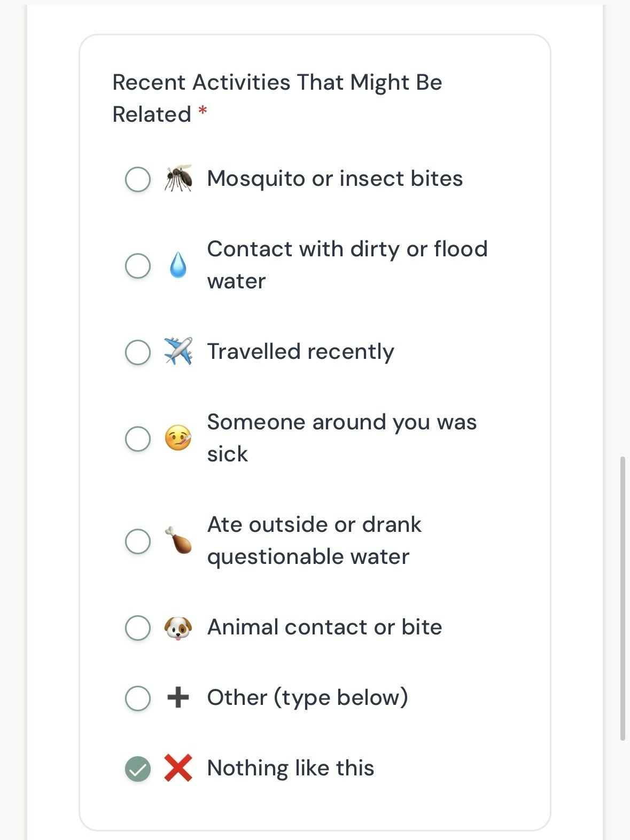630x840 pixels.
Task: Click the vertical scrollbar on the right
Action: coord(623,598)
